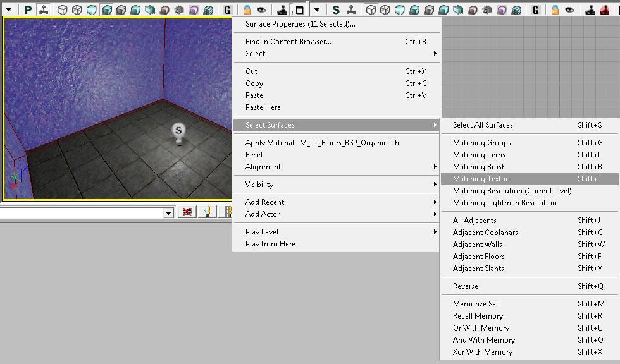Switch side viewport to Wireframe mode
Screen dimensions: 620x364
tap(385, 10)
